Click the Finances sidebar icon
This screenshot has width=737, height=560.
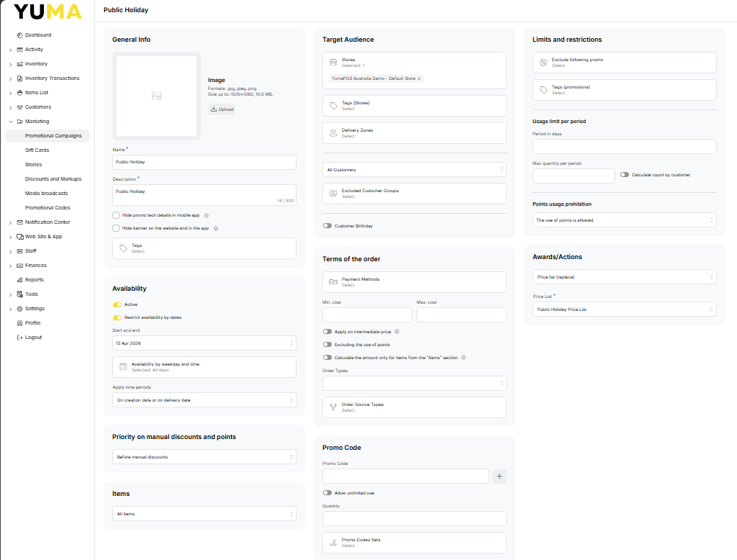point(19,266)
